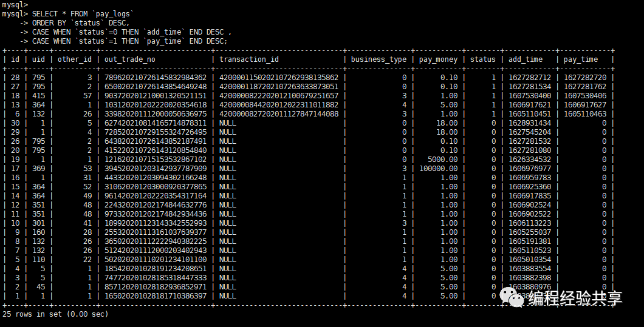
Task: Select trade number 189920201123143342552993
Action: coord(156,223)
